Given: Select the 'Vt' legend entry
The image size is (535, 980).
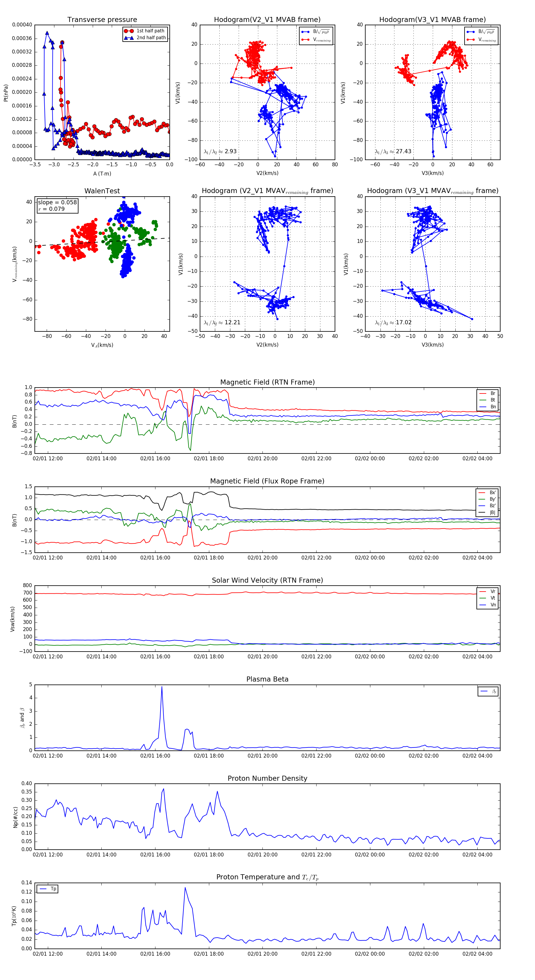Looking at the screenshot, I should coord(487,598).
